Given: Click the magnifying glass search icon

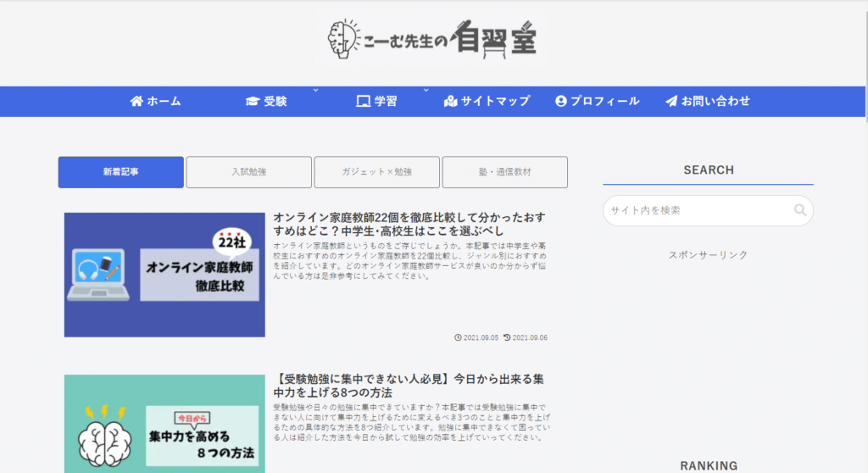Looking at the screenshot, I should (x=799, y=210).
